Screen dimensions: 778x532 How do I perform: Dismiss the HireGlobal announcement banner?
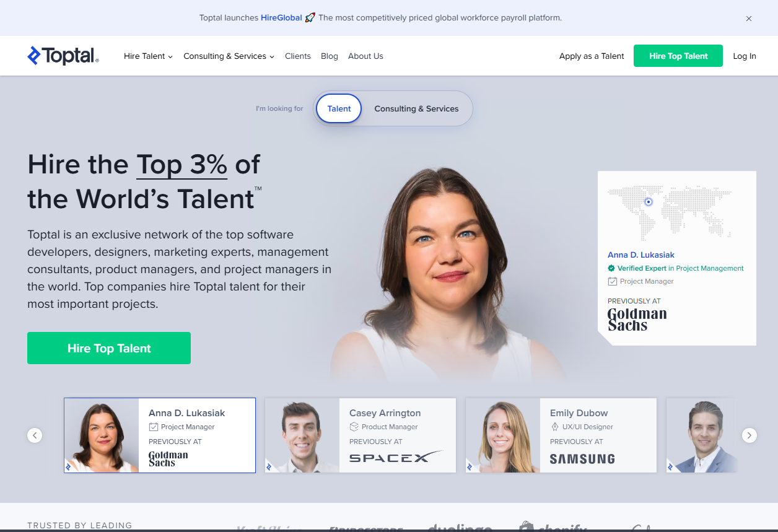(x=749, y=19)
